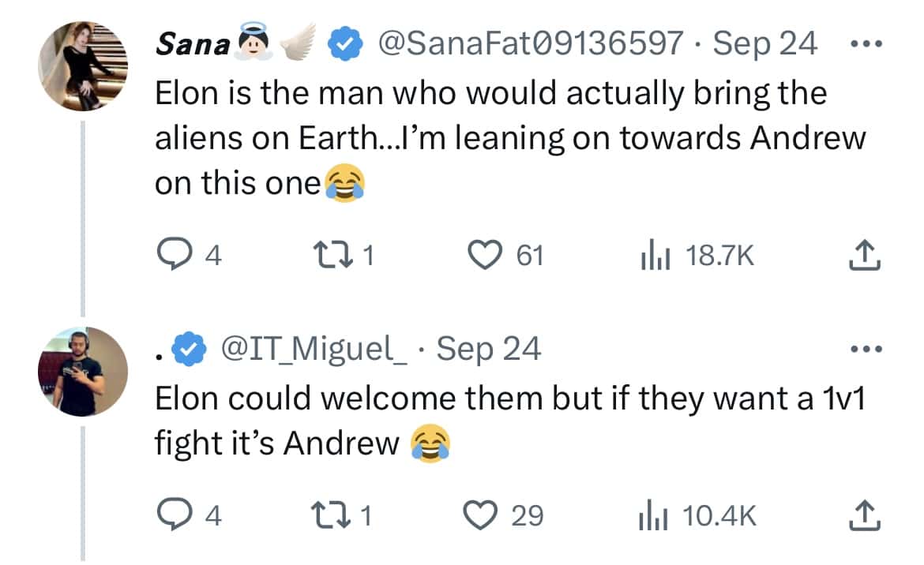
Task: Open Sana's profile picture
Action: [x=83, y=66]
